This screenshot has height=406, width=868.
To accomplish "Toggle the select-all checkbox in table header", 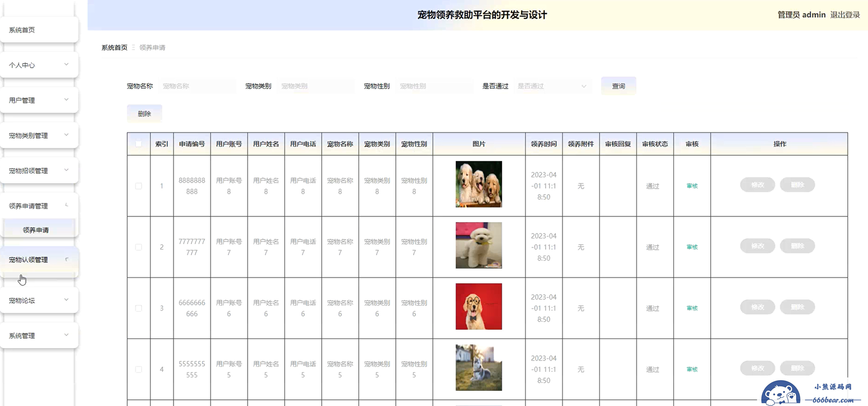I will coord(139,144).
